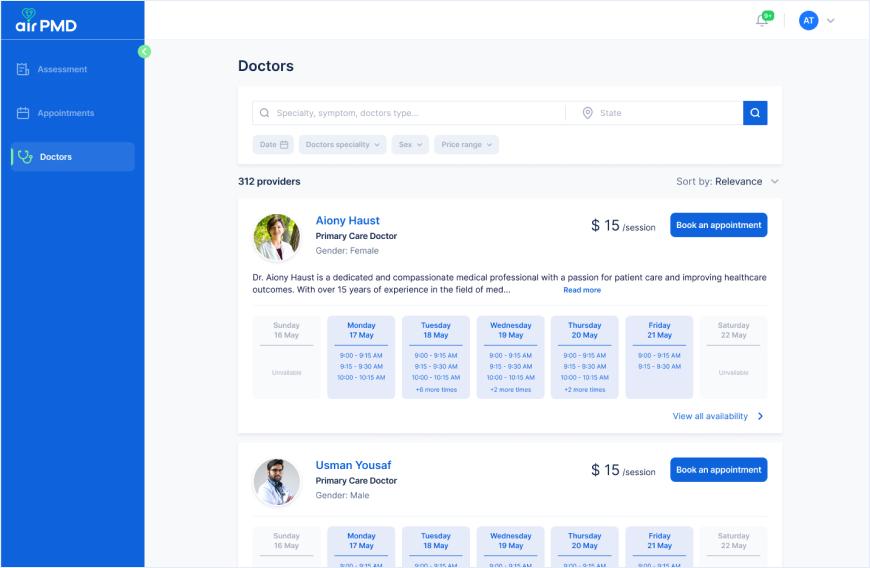Open the Price range filter
The height and width of the screenshot is (568, 870).
tap(467, 145)
